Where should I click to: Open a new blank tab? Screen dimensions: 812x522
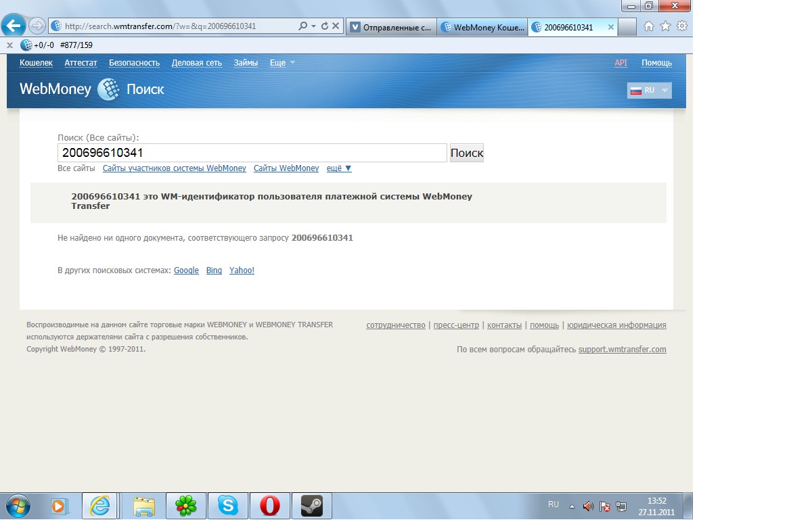click(x=627, y=27)
